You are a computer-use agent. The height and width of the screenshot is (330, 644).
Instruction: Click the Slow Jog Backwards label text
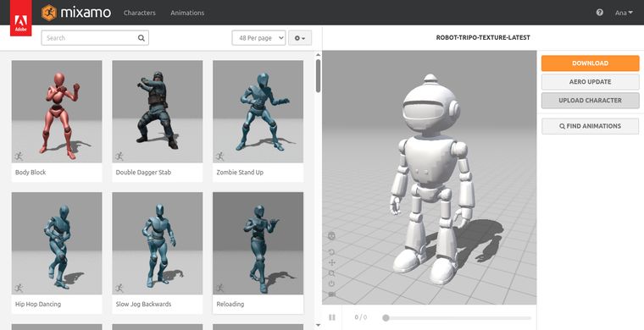click(x=143, y=304)
